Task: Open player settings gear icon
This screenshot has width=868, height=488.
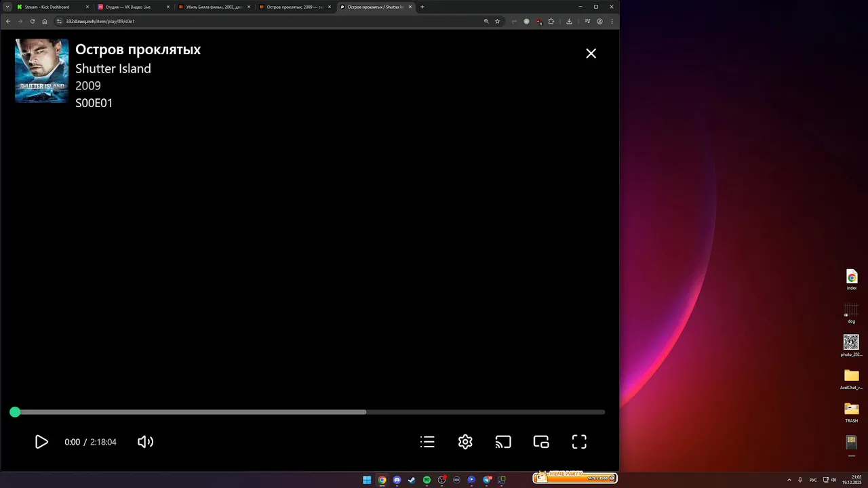Action: click(x=465, y=442)
